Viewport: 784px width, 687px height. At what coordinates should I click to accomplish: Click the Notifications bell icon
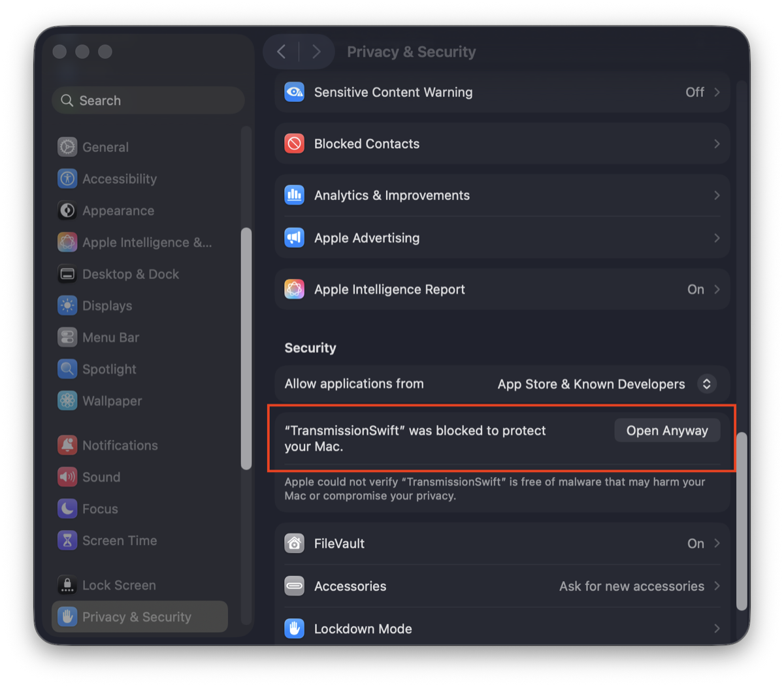(x=67, y=445)
